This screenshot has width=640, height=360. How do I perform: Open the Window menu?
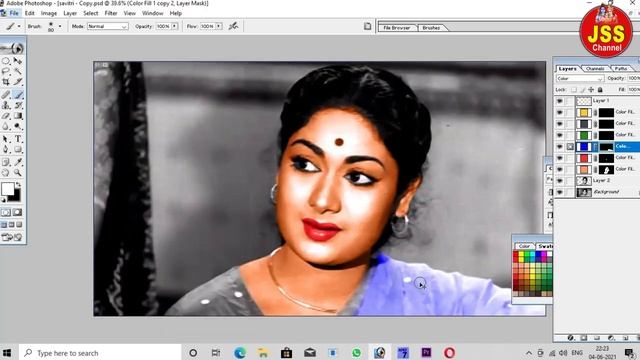(152, 13)
